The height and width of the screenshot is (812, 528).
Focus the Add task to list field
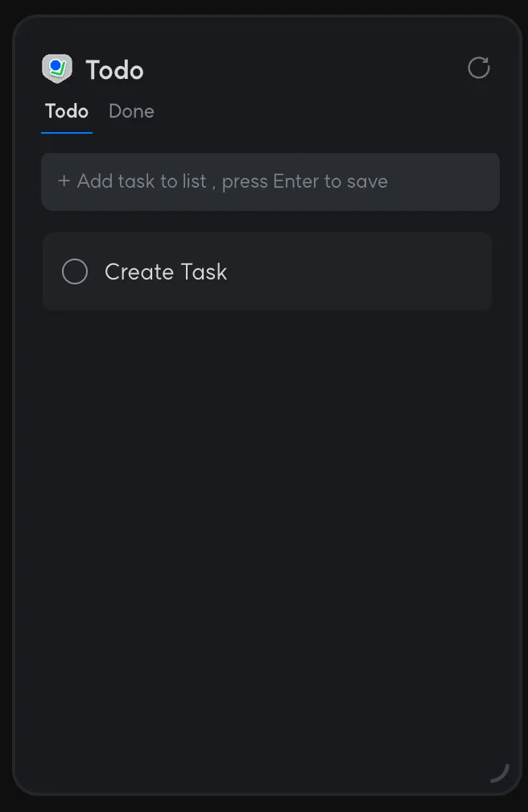tap(270, 182)
